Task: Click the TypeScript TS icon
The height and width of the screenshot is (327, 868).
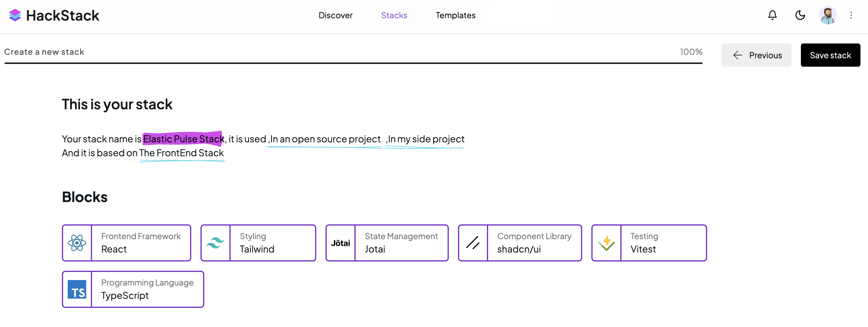Action: point(77,290)
